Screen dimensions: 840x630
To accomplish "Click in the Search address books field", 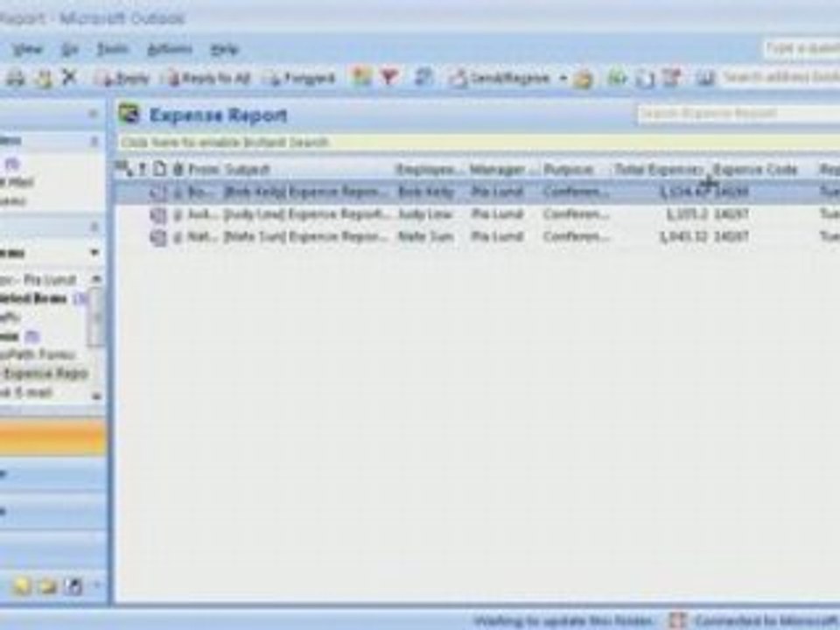I will coord(781,78).
